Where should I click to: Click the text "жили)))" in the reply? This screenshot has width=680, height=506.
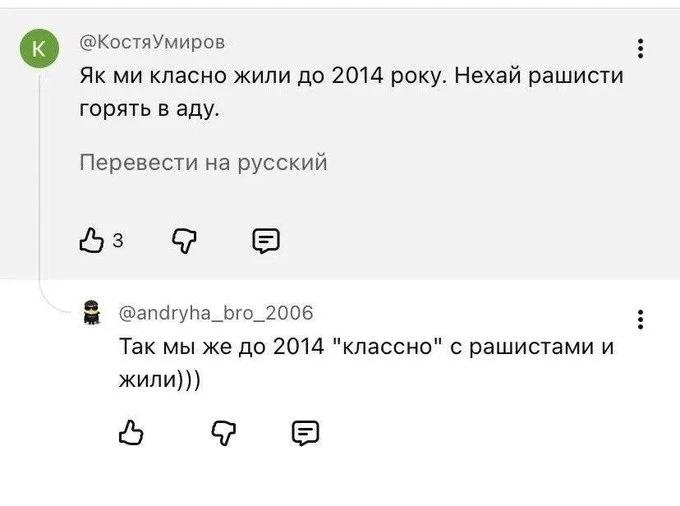[x=160, y=379]
